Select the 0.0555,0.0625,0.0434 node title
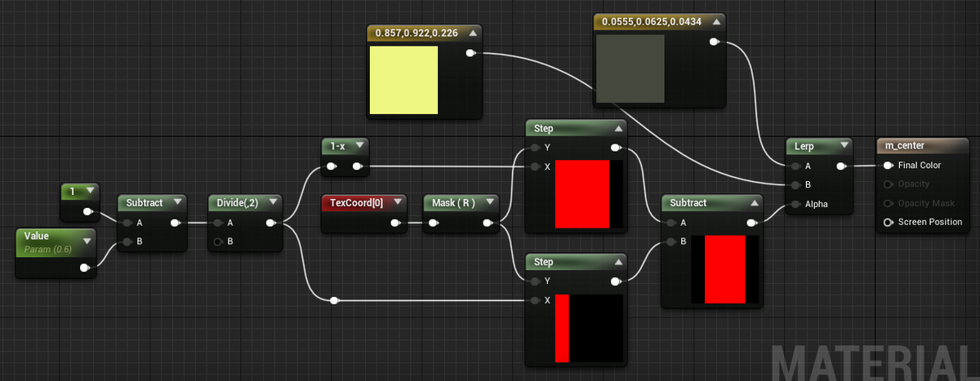Image resolution: width=980 pixels, height=381 pixels. [x=651, y=22]
